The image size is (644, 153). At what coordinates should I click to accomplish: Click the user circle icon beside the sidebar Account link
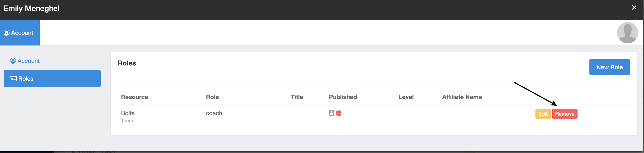point(13,61)
